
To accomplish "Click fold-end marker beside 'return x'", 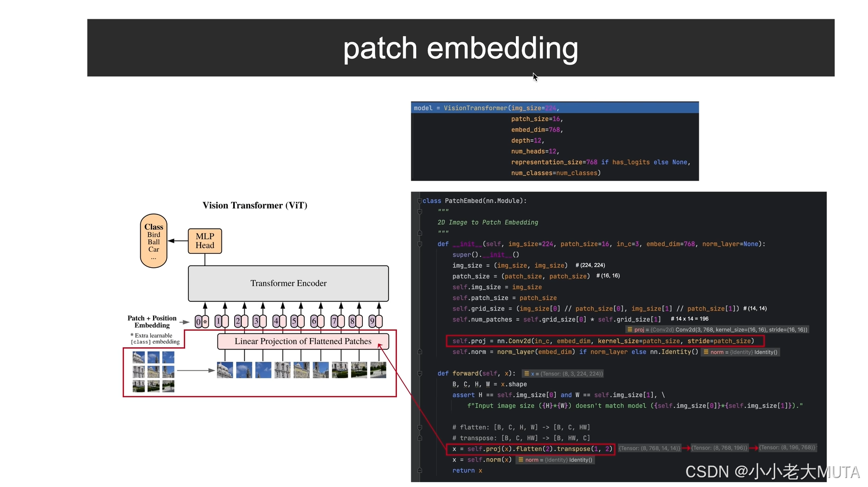I will pos(419,470).
